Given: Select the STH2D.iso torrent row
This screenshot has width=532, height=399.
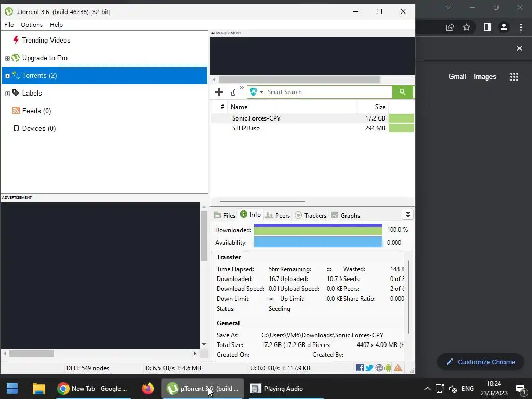Looking at the screenshot, I should coord(312,128).
